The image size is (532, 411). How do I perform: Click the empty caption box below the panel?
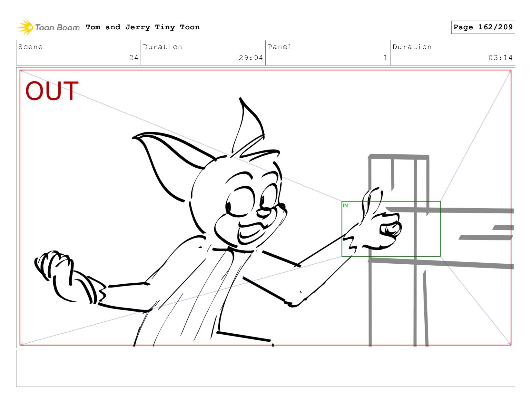(265, 368)
